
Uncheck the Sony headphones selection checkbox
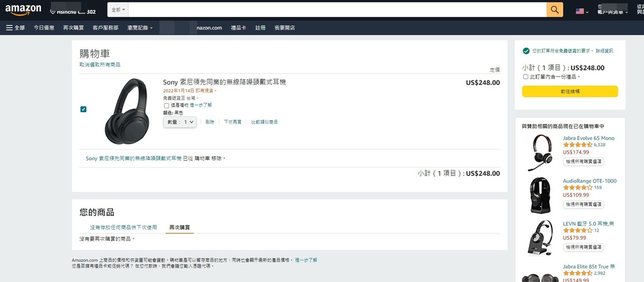click(84, 109)
